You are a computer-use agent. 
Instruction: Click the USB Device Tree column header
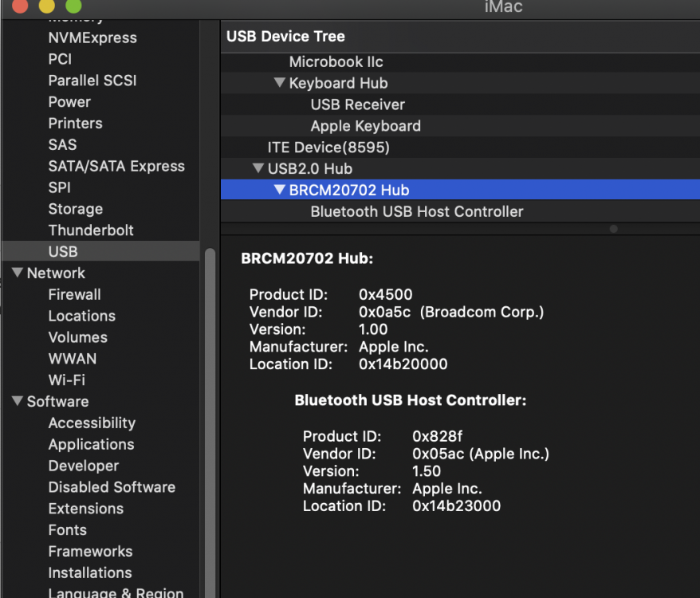point(460,36)
